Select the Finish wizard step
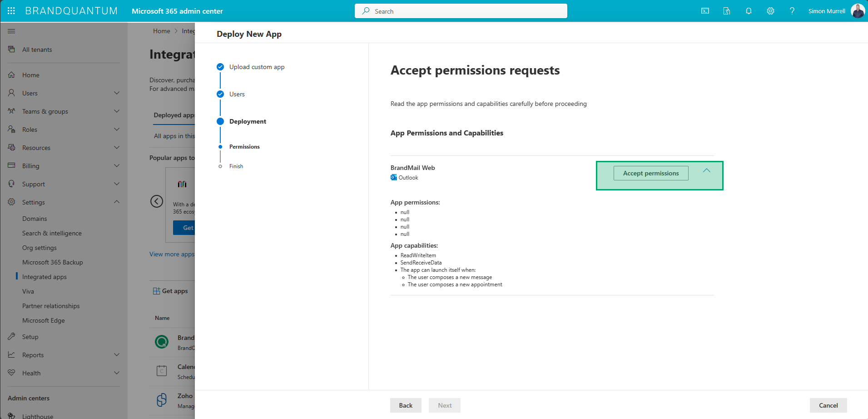 [x=236, y=166]
